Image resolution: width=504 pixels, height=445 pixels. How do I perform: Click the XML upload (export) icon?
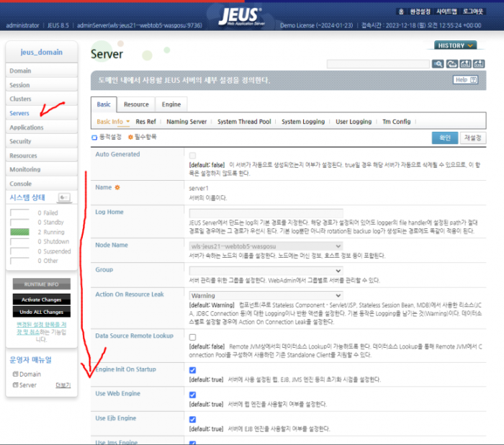pyautogui.click(x=465, y=64)
